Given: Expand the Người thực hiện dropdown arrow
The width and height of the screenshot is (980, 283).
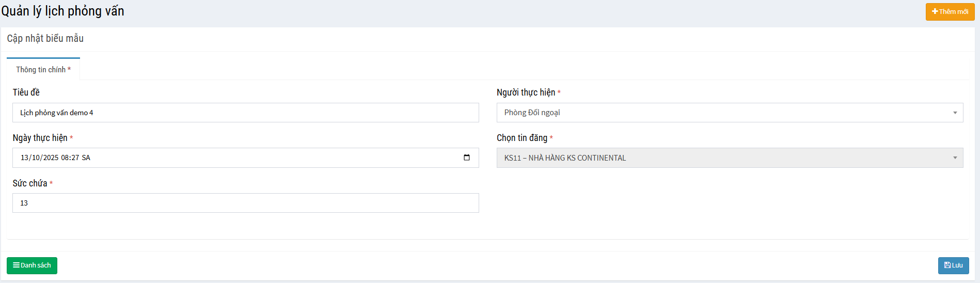Looking at the screenshot, I should point(955,113).
